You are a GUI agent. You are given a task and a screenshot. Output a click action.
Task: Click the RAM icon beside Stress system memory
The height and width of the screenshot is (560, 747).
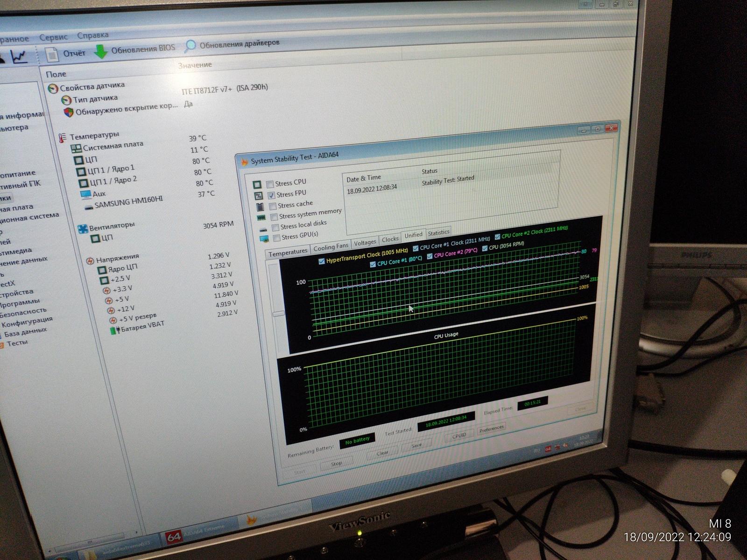tap(261, 217)
